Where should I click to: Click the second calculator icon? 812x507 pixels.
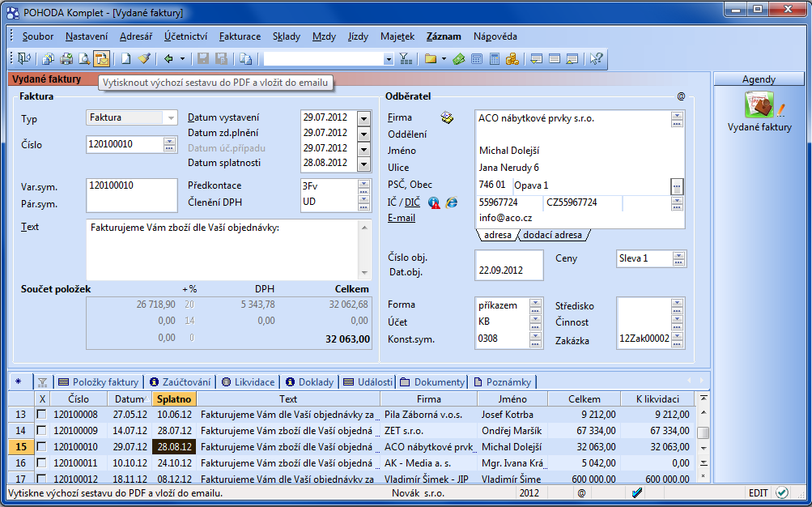495,59
